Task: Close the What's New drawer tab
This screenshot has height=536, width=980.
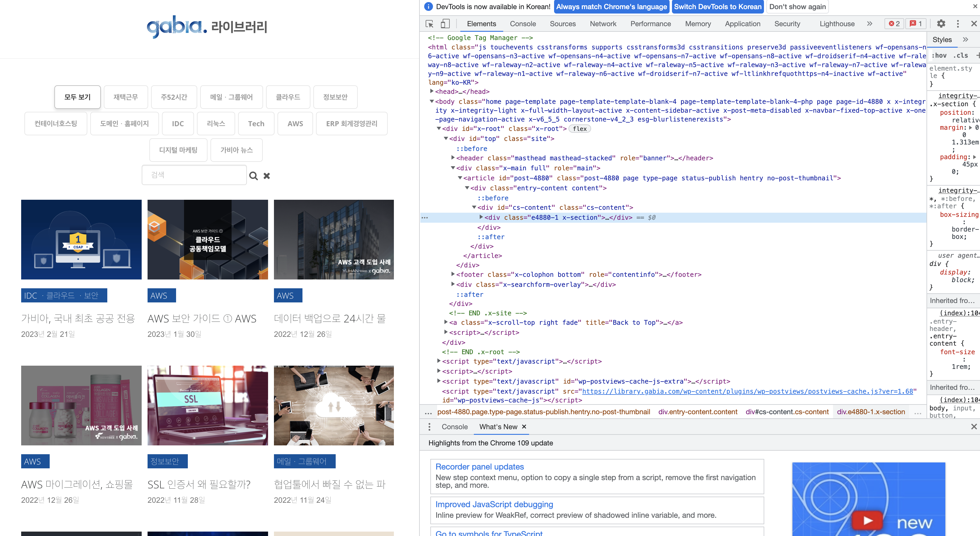Action: tap(524, 427)
